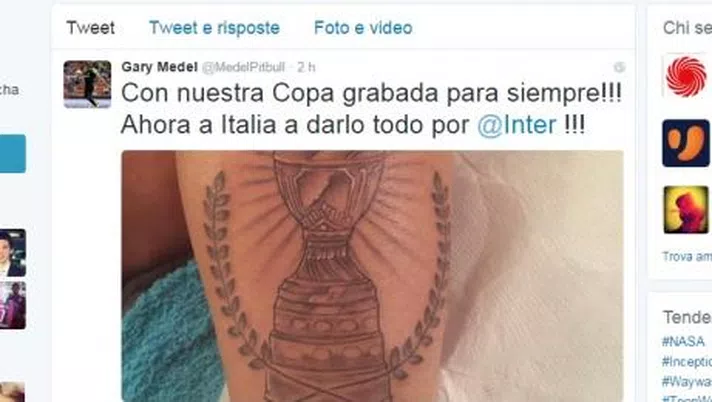Click the blue button on left edge
This screenshot has height=402, width=712.
pyautogui.click(x=13, y=154)
